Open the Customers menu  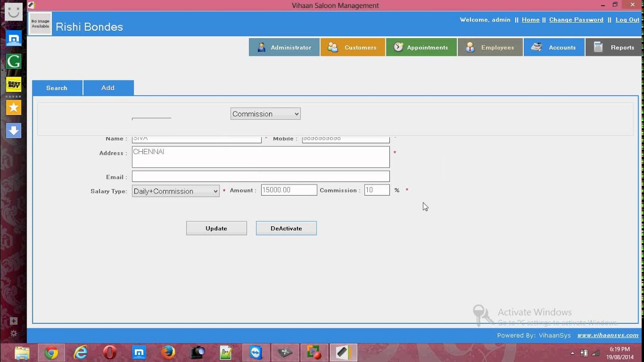(x=353, y=47)
